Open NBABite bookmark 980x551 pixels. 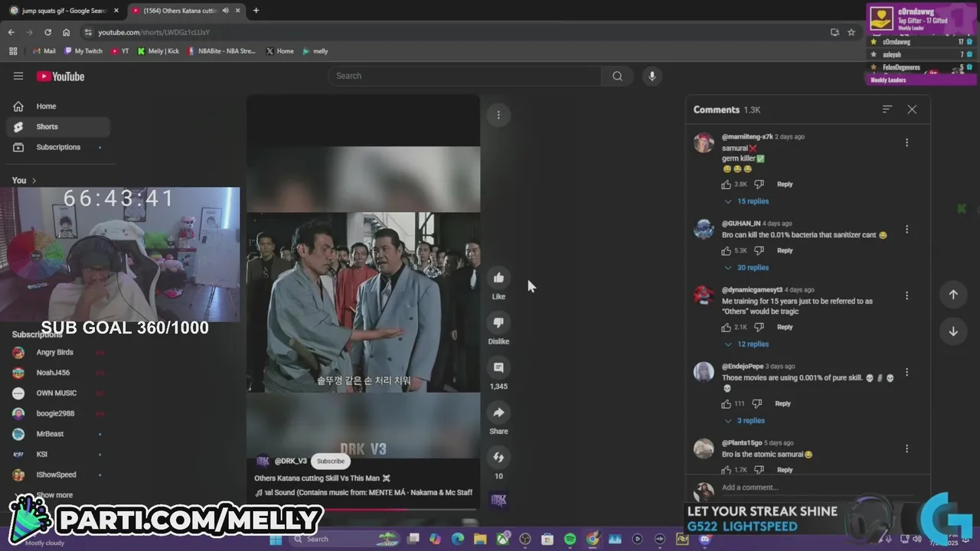point(221,51)
